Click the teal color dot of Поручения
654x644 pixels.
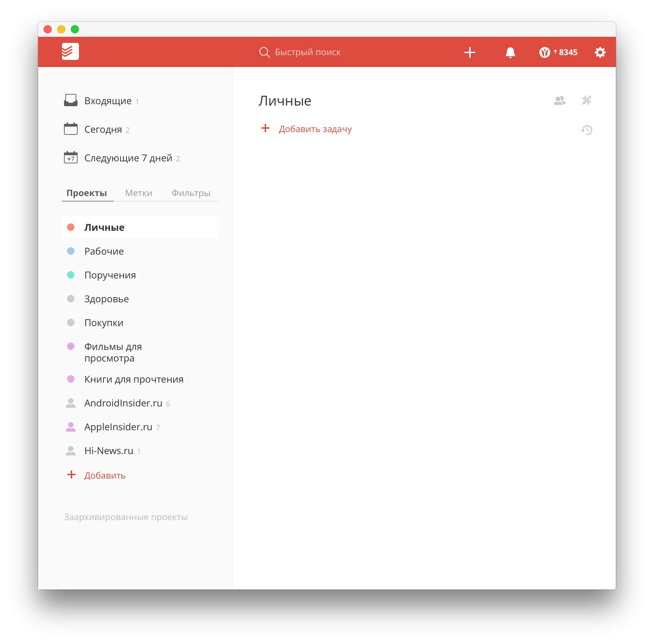[x=70, y=275]
